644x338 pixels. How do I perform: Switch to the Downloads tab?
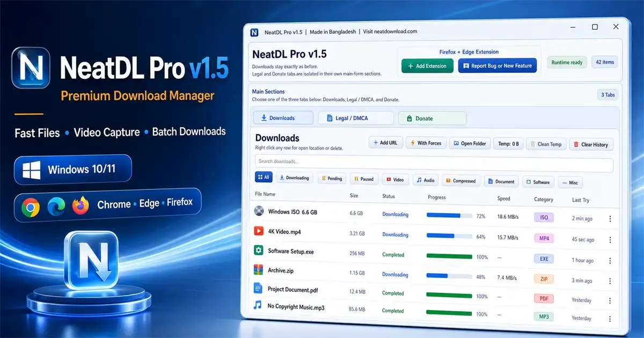click(x=283, y=117)
